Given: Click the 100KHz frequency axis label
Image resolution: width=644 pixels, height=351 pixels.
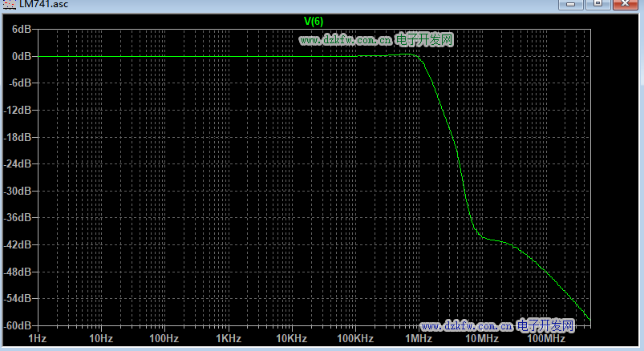Looking at the screenshot, I should click(x=355, y=339).
